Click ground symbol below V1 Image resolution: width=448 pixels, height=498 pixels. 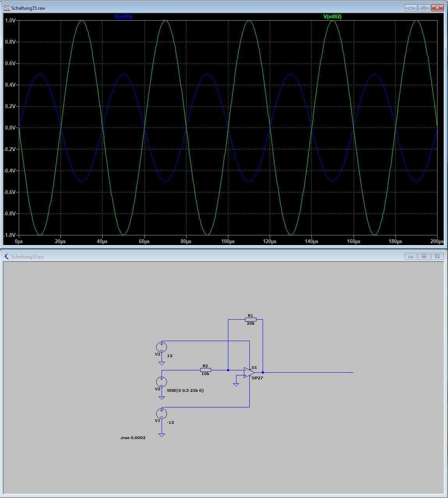[x=162, y=435]
